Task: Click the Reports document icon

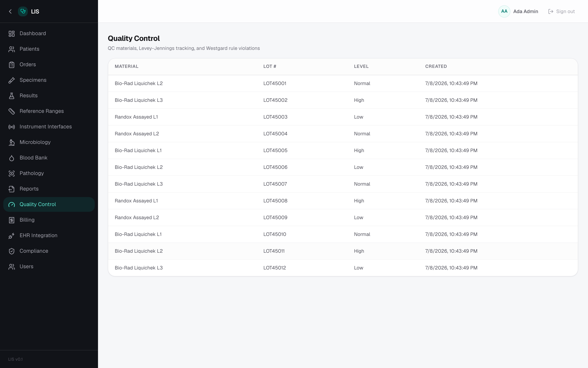Action: [x=12, y=189]
